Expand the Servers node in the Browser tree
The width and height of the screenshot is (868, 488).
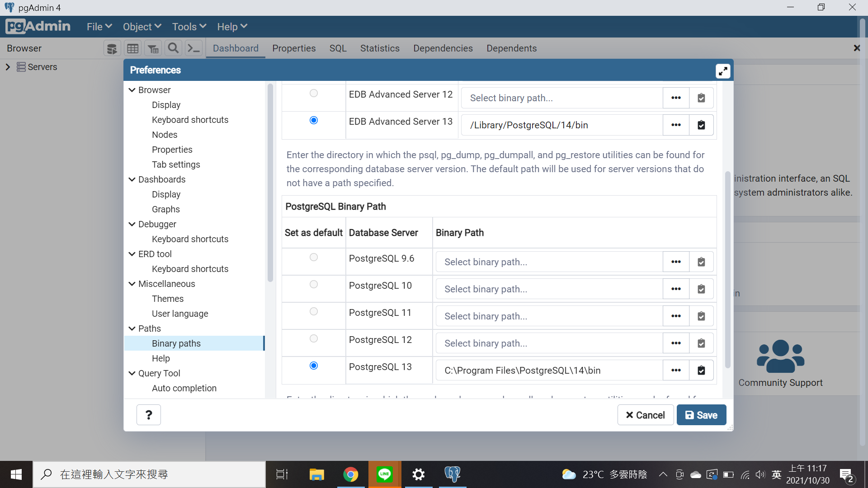pyautogui.click(x=8, y=67)
